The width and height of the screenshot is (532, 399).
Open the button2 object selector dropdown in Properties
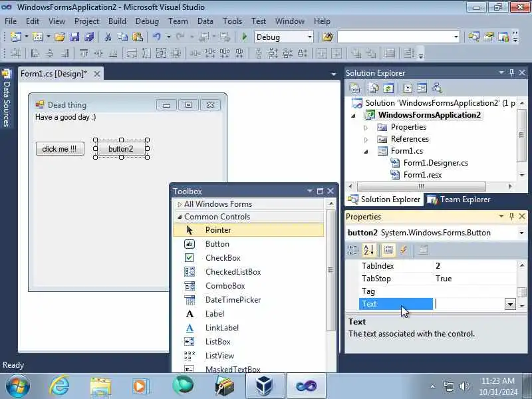pos(521,233)
